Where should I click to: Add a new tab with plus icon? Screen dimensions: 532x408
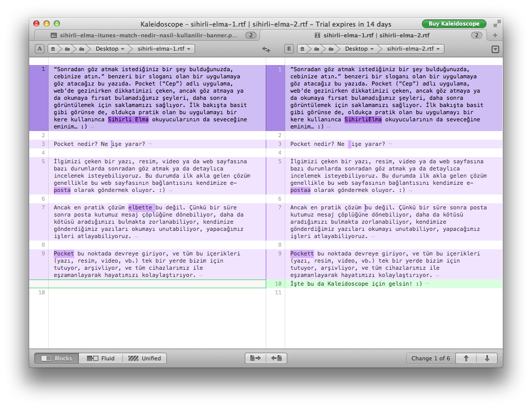coord(495,35)
